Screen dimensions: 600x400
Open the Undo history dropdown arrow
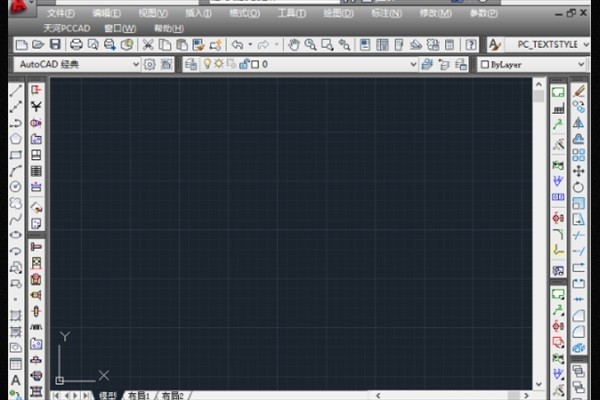pos(250,45)
